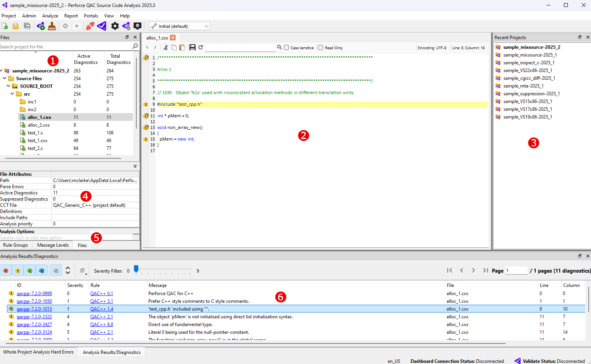This screenshot has width=591, height=364.
Task: Open qacpp-7.2.0-3124 diagnostic link
Action: 34,332
